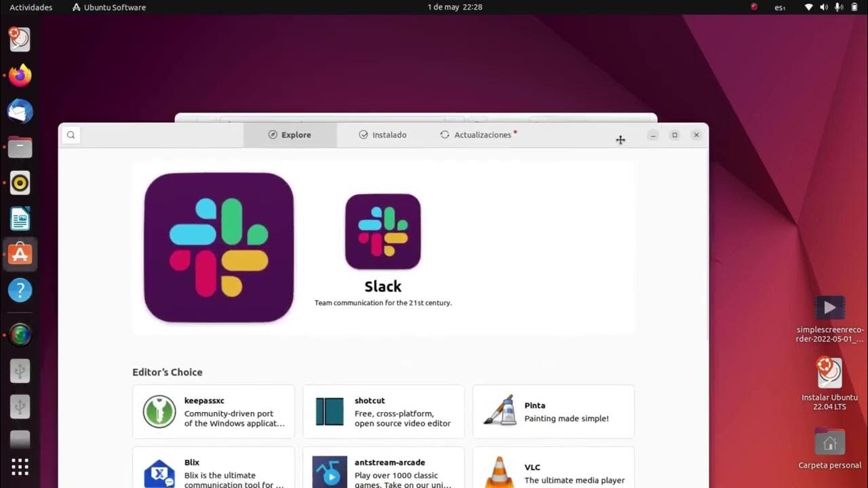This screenshot has height=488, width=868.
Task: Launch Thunderbird mail from the dock
Action: click(x=20, y=111)
